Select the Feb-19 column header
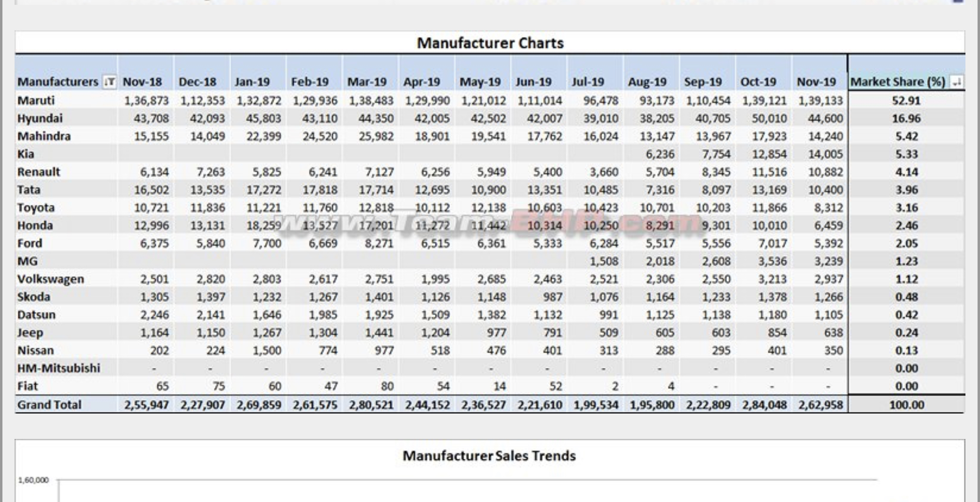Viewport: 980px width, 502px height. tap(310, 82)
